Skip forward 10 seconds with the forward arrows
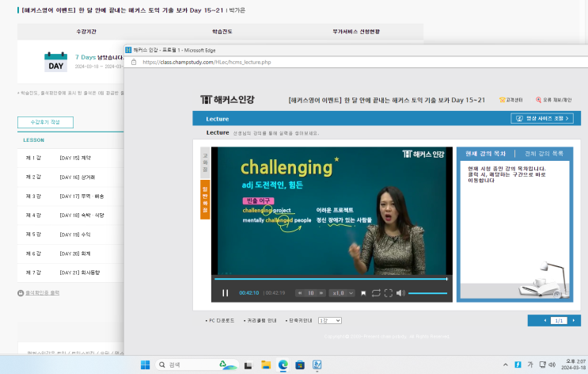588x374 pixels. tap(321, 293)
